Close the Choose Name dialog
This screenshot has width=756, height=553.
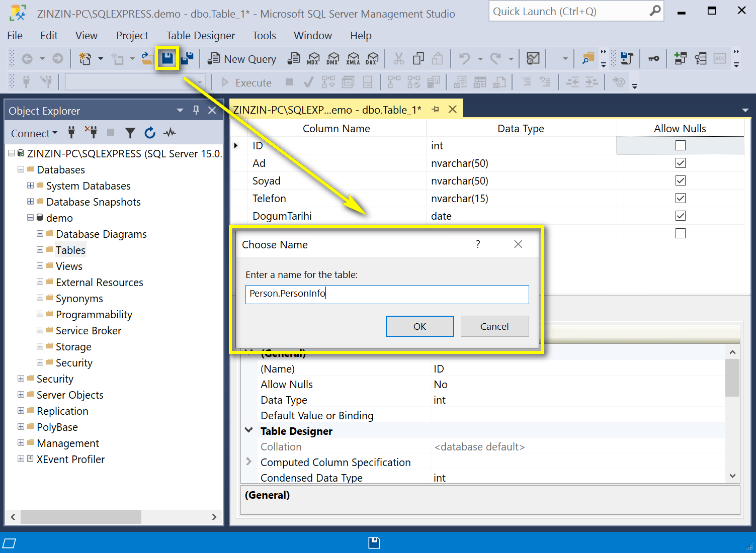pyautogui.click(x=518, y=244)
